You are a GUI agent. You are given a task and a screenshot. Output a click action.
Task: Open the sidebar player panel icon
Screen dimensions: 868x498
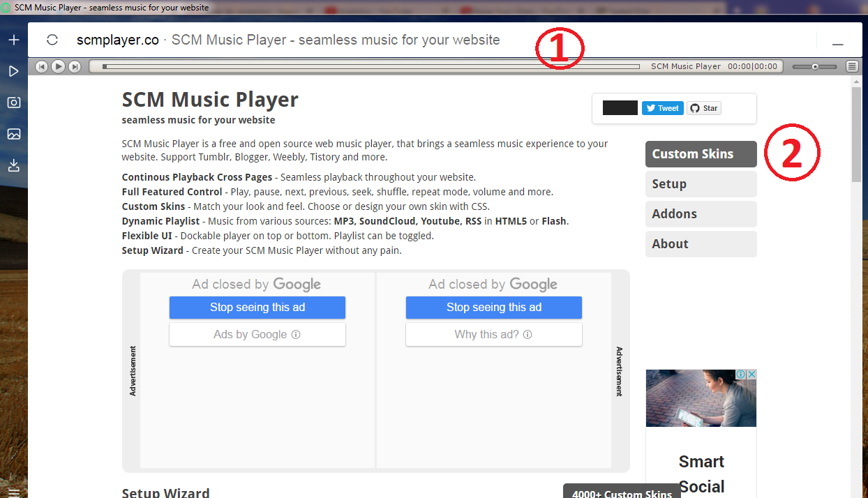[x=13, y=71]
